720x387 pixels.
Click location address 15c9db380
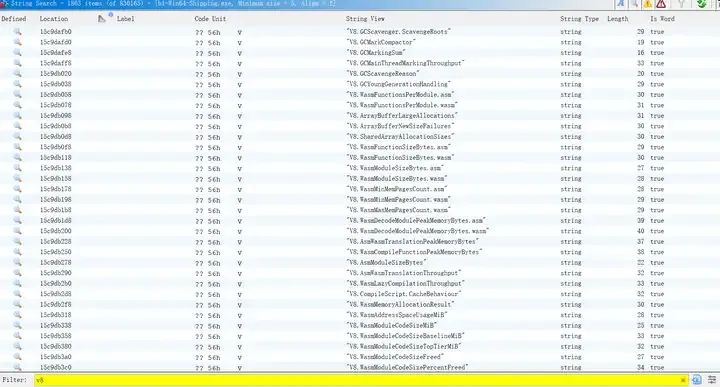(56, 347)
